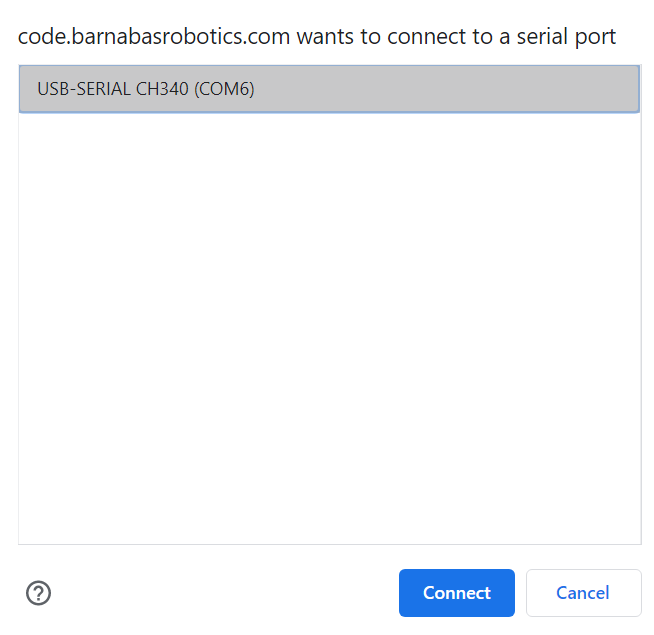
Task: Confirm connection with blue Connect button
Action: pyautogui.click(x=456, y=593)
